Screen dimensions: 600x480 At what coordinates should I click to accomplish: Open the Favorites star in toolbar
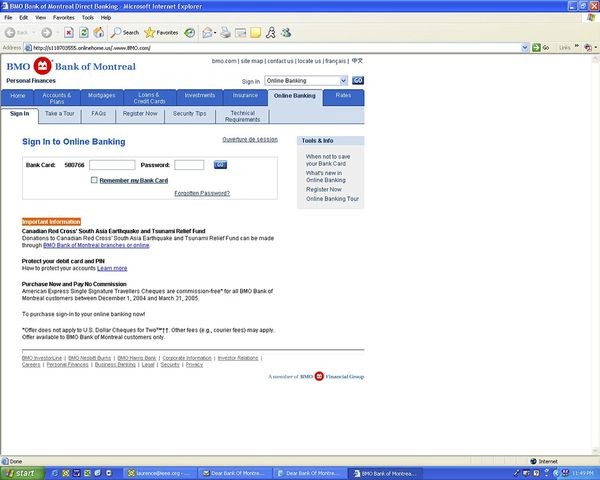(x=161, y=33)
